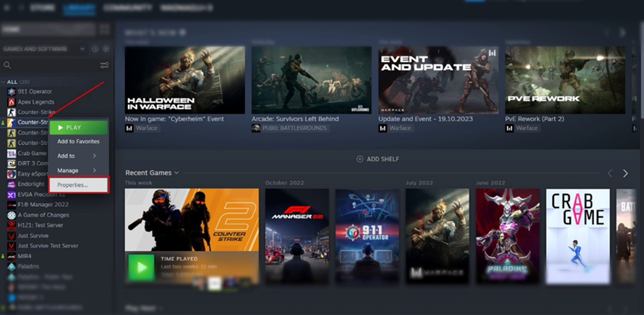
Task: Click the ADD SHELF button
Action: [x=377, y=159]
